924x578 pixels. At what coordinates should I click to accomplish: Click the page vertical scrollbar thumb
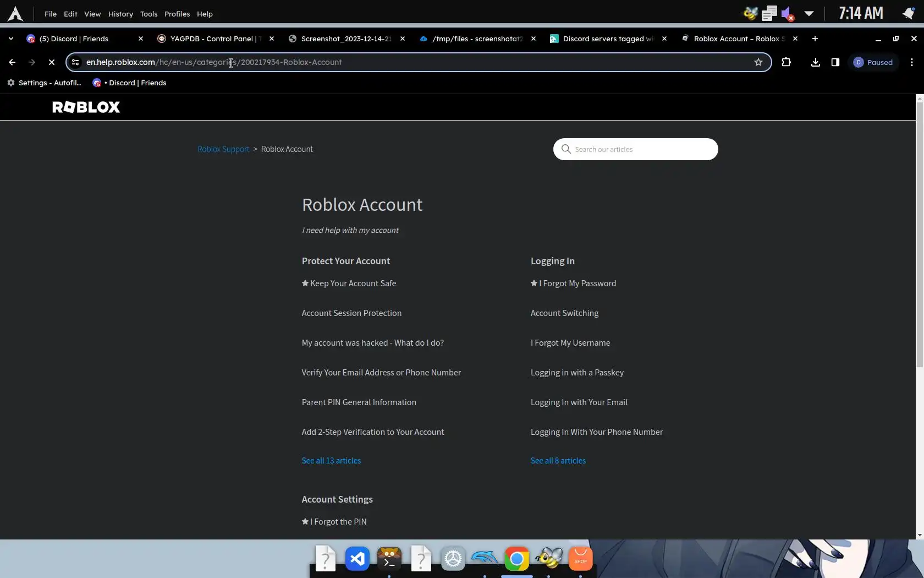[x=920, y=234]
